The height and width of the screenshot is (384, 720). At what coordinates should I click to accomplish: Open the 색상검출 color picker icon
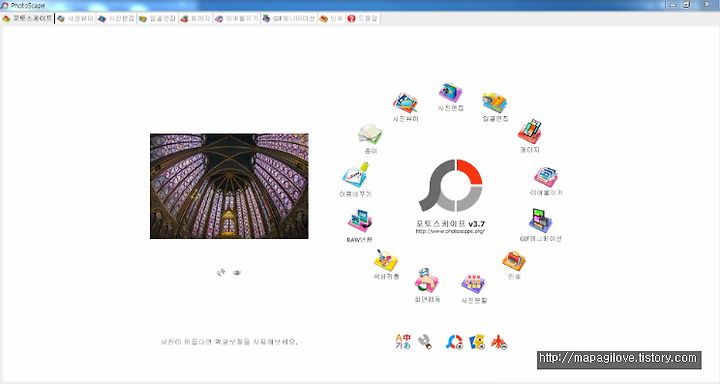coord(386,260)
